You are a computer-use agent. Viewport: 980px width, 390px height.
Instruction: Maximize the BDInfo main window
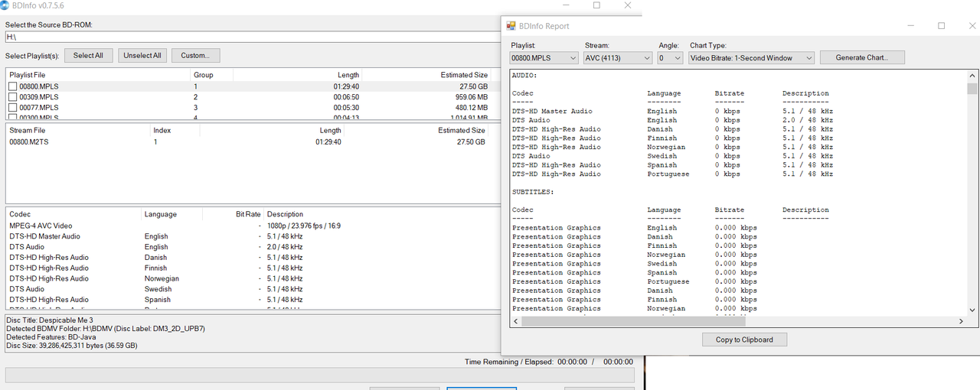pyautogui.click(x=596, y=5)
